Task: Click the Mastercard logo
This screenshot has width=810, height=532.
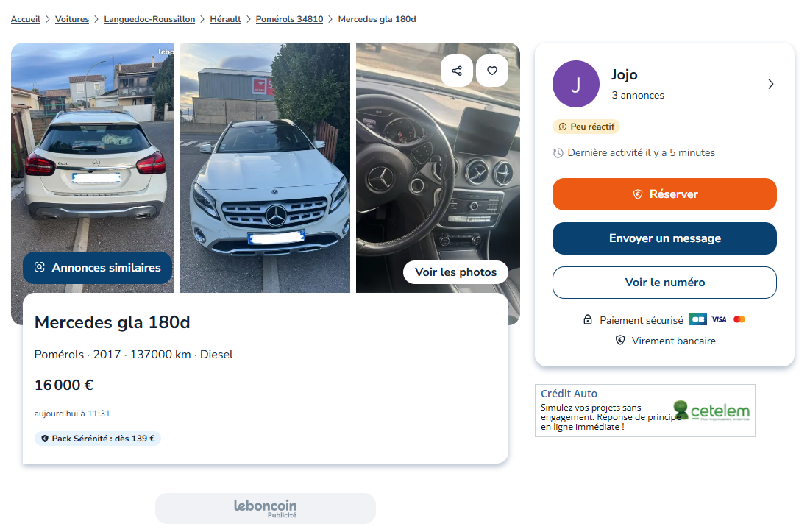Action: tap(739, 319)
